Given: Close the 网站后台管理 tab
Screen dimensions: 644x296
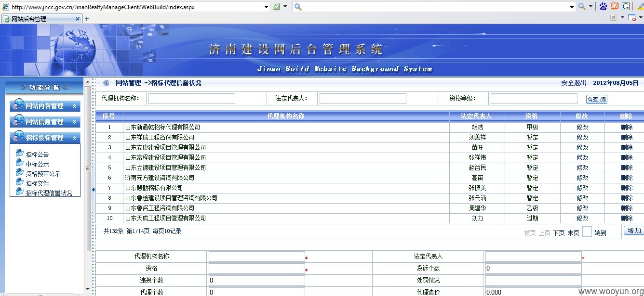Looking at the screenshot, I should [78, 19].
